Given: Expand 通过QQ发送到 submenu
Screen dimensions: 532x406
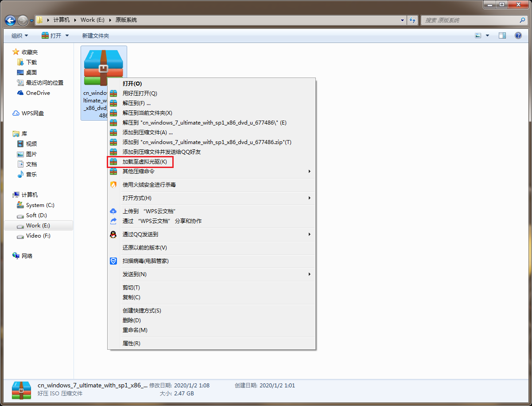Looking at the screenshot, I should point(212,234).
